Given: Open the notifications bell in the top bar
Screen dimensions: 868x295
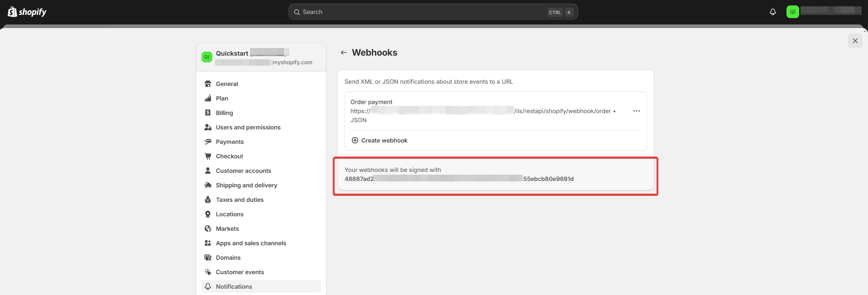Looking at the screenshot, I should coord(772,12).
